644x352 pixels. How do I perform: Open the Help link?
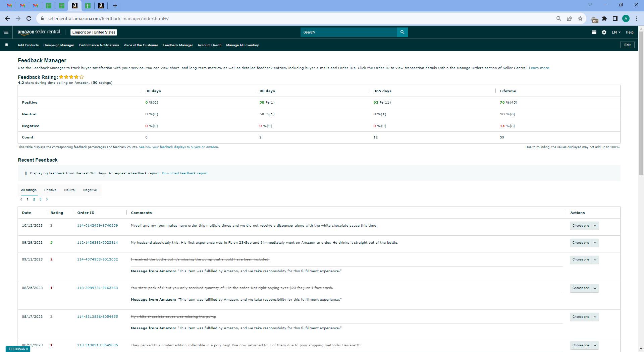coord(630,32)
